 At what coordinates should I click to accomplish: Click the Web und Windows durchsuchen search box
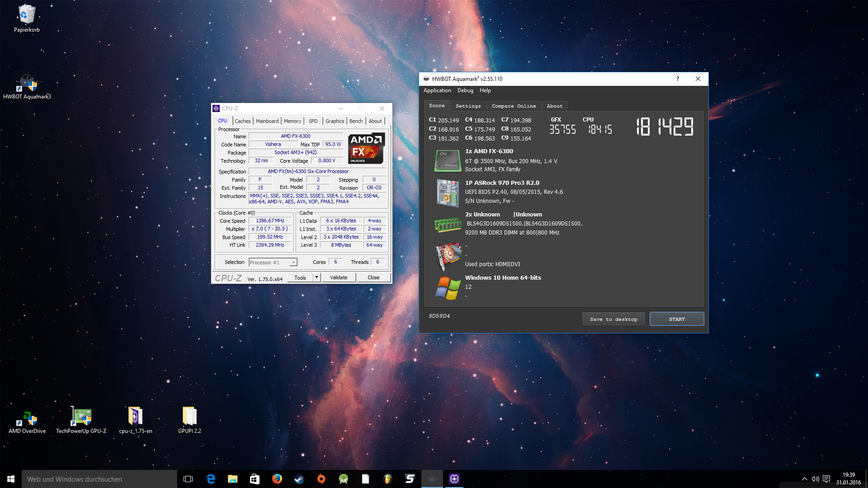click(99, 479)
